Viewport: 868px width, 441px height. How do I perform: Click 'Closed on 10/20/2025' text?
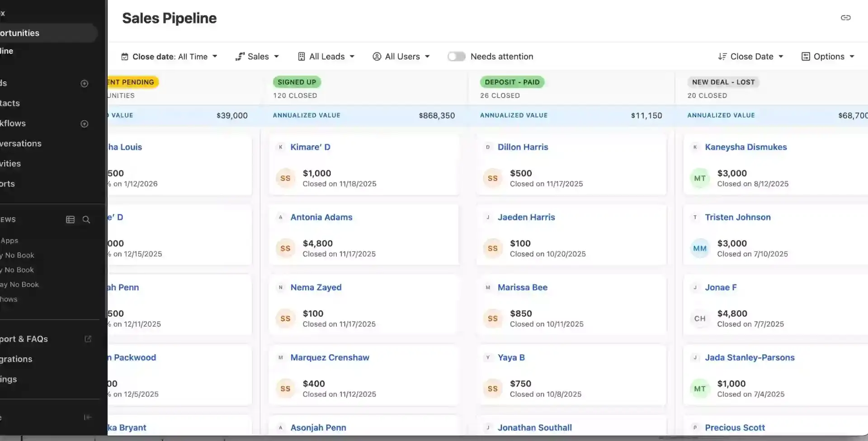click(x=548, y=254)
